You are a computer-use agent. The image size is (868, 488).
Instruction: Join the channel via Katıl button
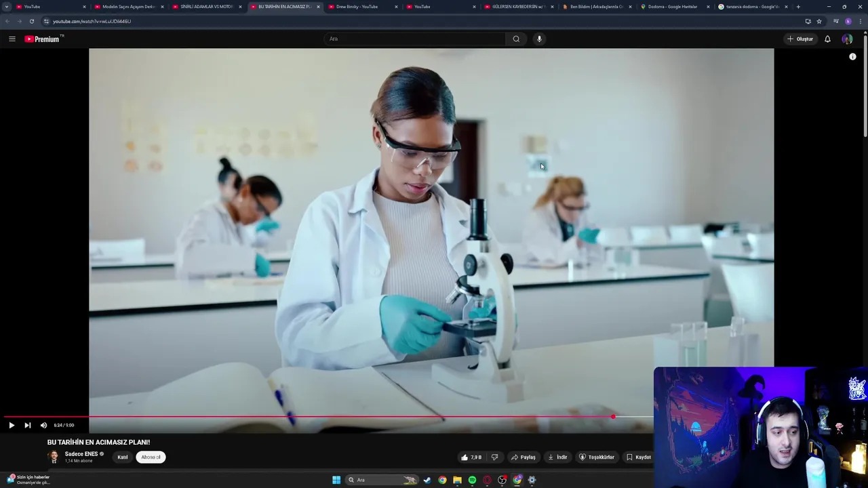[123, 457]
